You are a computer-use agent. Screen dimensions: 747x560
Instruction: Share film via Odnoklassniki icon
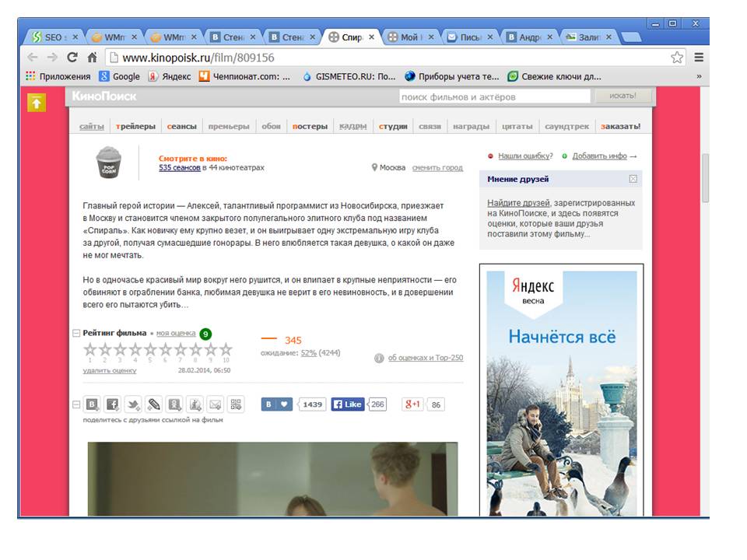174,404
